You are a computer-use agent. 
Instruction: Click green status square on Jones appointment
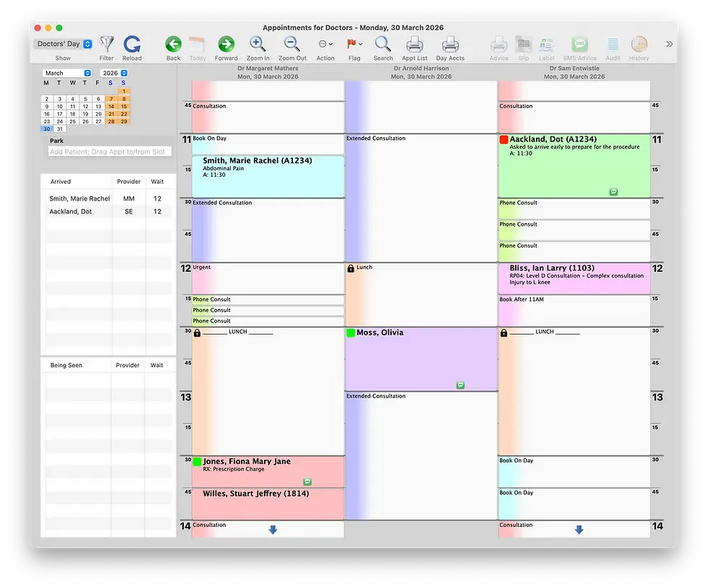(x=197, y=461)
